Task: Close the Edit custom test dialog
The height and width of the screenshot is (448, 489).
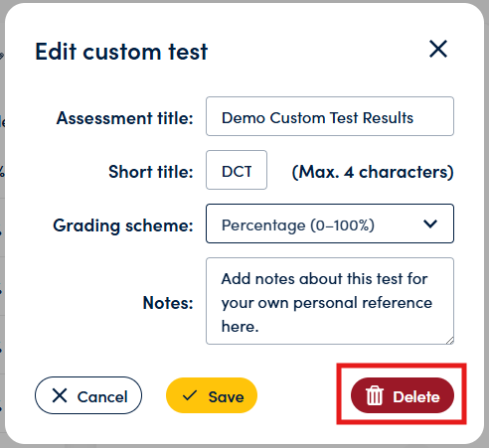Action: tap(438, 49)
